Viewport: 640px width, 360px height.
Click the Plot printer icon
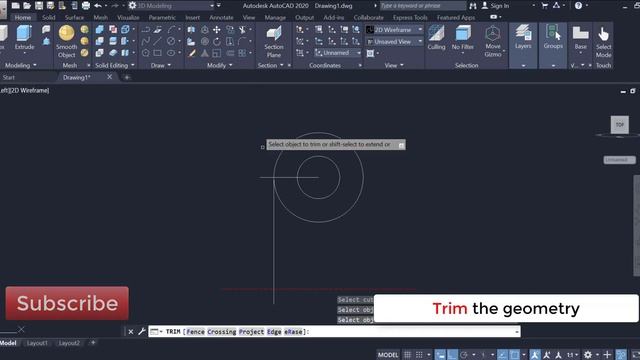point(86,6)
